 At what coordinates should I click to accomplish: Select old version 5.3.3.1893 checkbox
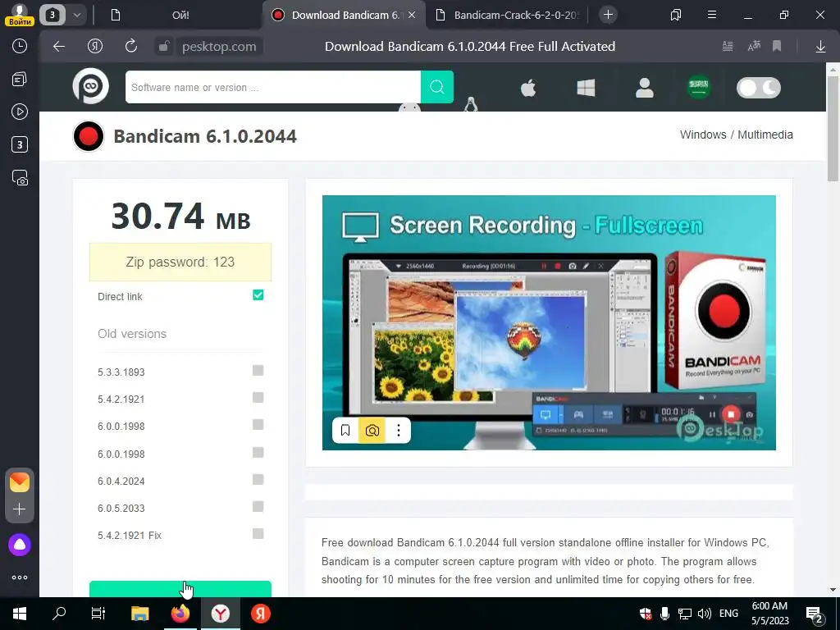[258, 371]
